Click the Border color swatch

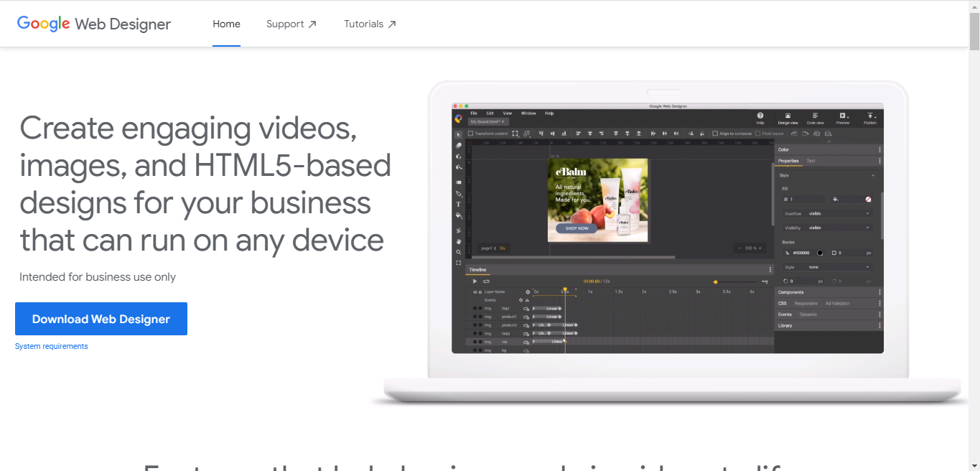point(820,253)
